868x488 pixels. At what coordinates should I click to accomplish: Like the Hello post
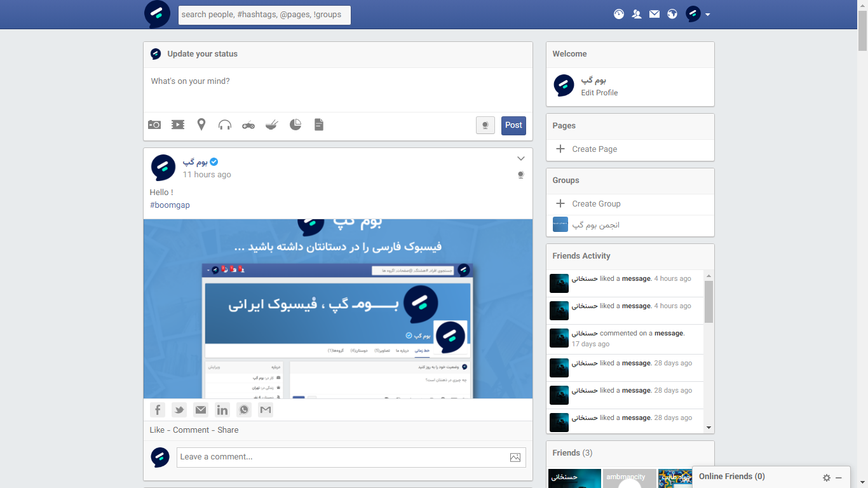[x=157, y=430]
